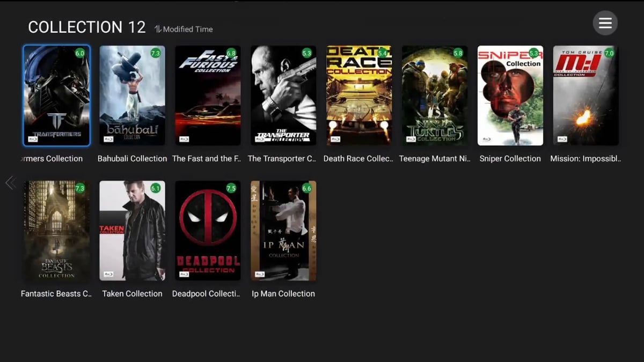Click the 'Taken Collection' title text
The image size is (644, 362).
[x=132, y=293]
